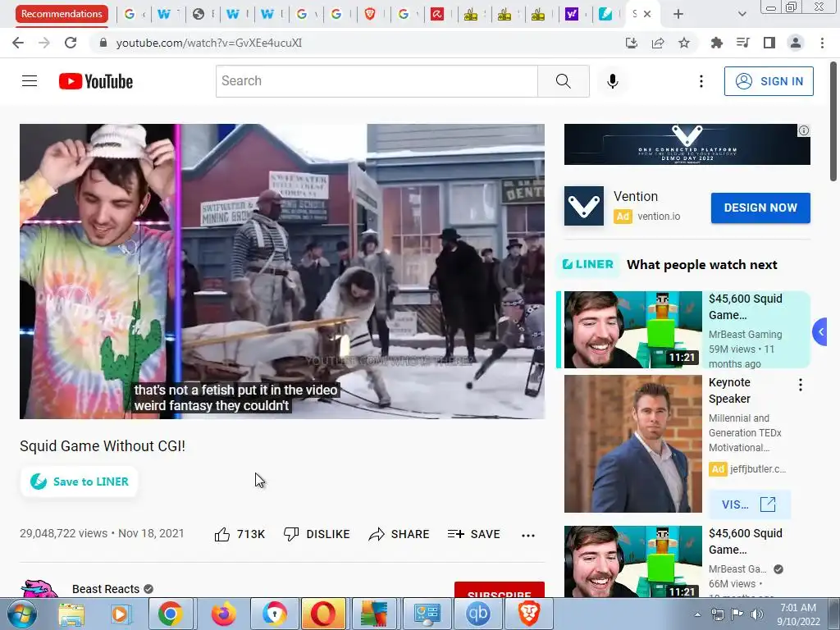Viewport: 840px width, 630px height.
Task: Focus the YouTube Search input field
Action: 377,81
